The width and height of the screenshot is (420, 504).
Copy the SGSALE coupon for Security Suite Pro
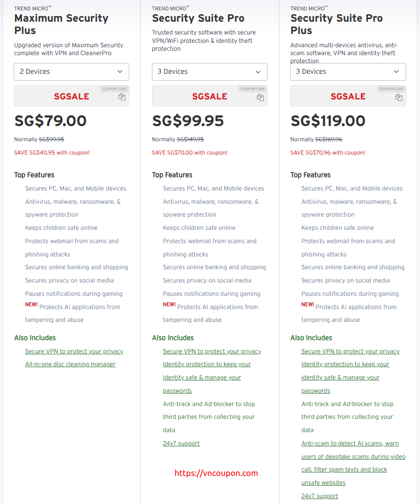(x=260, y=97)
